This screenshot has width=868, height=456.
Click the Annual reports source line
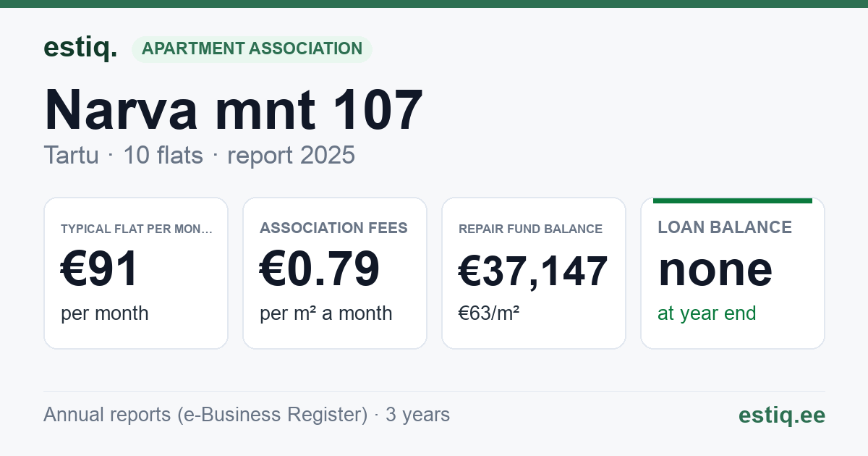247,415
